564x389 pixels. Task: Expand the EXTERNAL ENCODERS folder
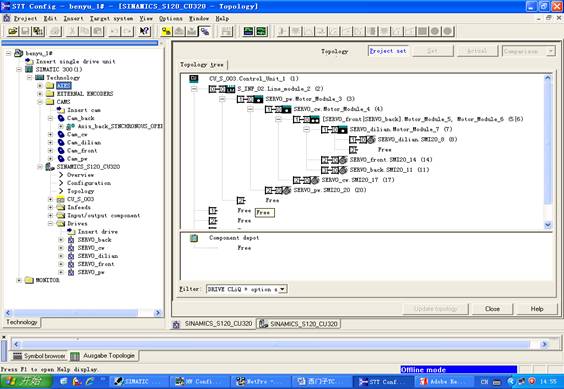[40, 94]
